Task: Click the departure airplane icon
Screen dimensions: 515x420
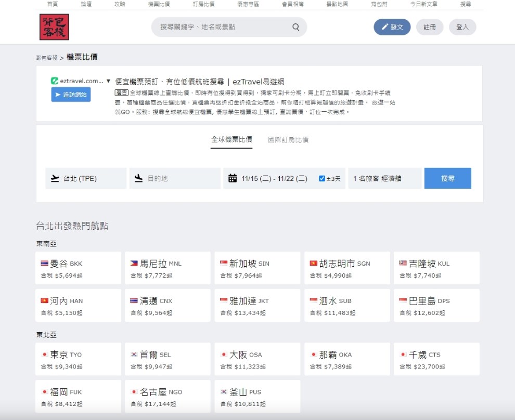Action: 55,178
